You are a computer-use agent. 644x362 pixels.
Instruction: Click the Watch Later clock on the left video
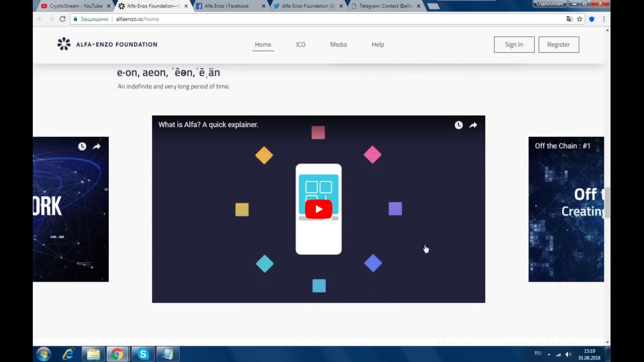tap(82, 146)
